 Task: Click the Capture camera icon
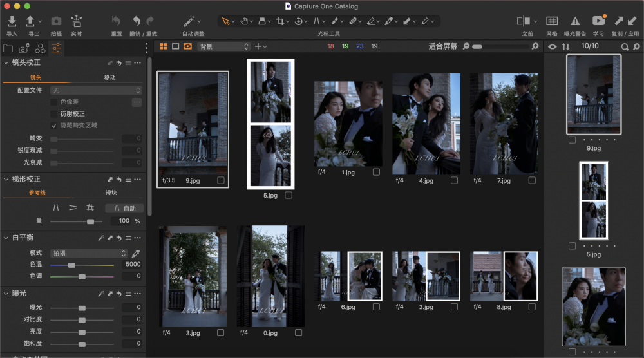click(56, 22)
